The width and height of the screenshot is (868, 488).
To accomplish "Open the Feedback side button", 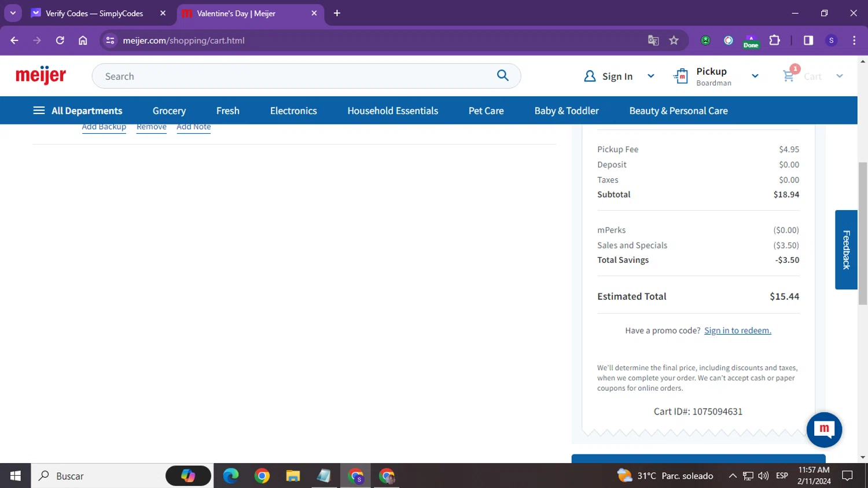I will pos(846,249).
